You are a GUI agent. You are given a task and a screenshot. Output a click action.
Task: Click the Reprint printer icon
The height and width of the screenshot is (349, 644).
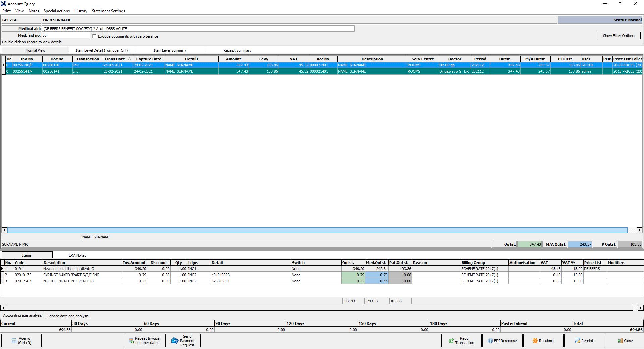577,341
